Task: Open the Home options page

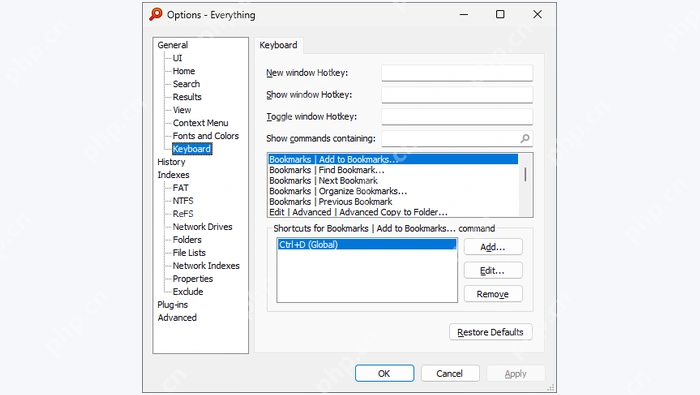Action: (x=183, y=71)
